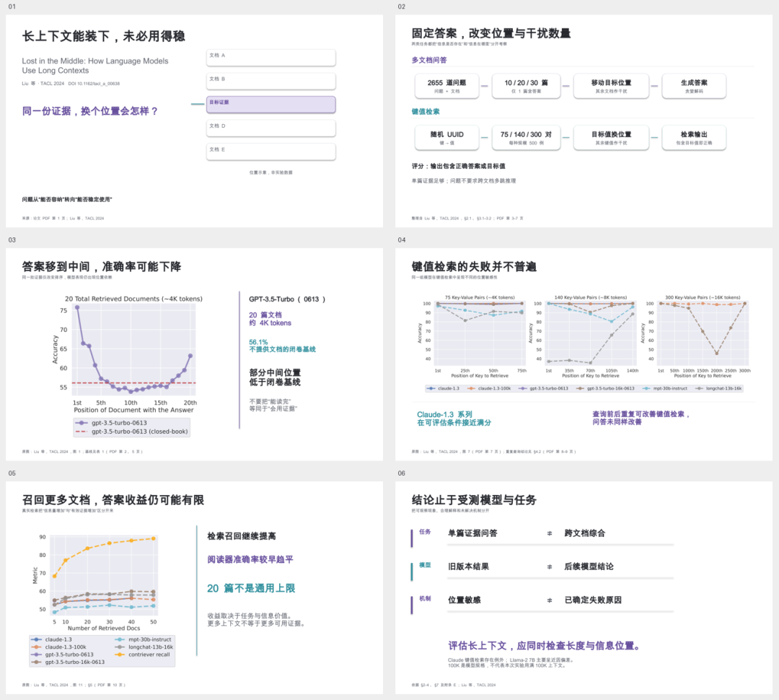Screen dimensions: 779x700
Task: Click the 查询前后重复可改善键值检索 note
Action: [x=641, y=418]
